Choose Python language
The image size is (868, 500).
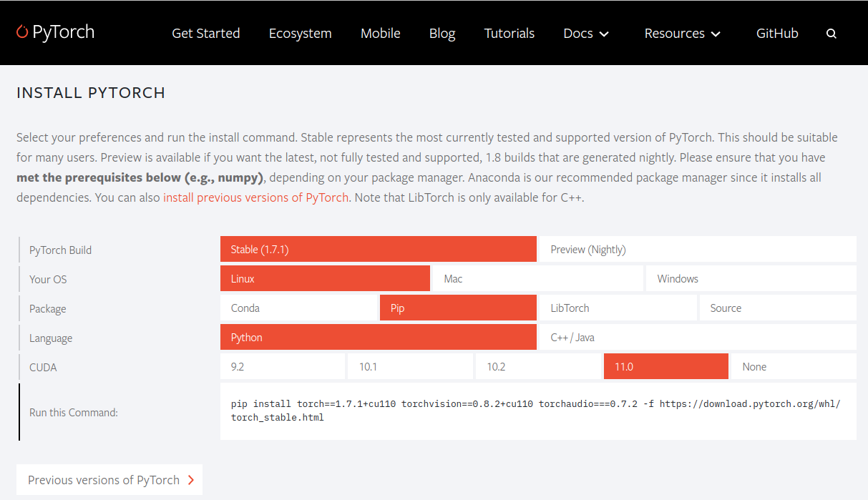(x=379, y=337)
